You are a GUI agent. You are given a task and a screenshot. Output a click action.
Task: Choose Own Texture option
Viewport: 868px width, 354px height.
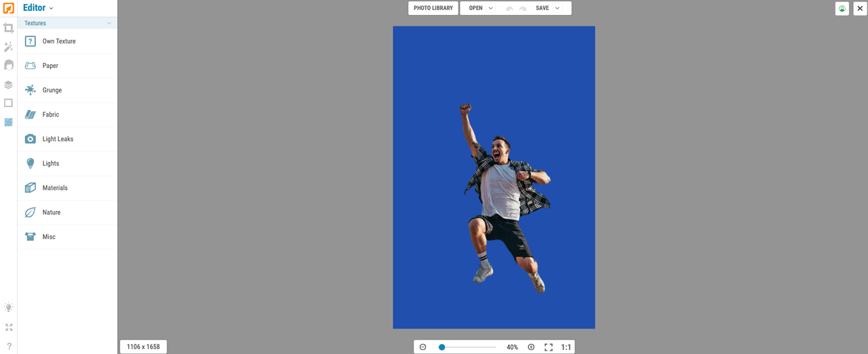(67, 41)
